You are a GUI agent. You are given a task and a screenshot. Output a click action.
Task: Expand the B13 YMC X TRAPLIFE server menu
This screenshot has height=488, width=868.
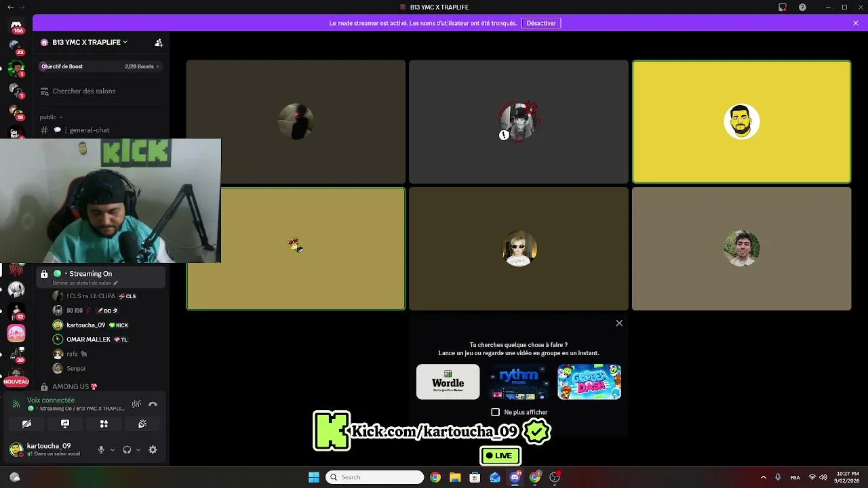coord(90,42)
